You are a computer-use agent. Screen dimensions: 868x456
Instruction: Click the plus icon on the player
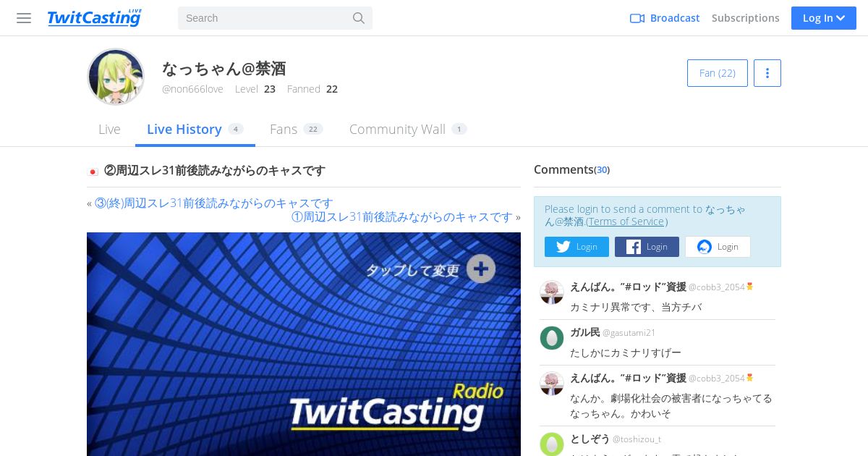[481, 269]
